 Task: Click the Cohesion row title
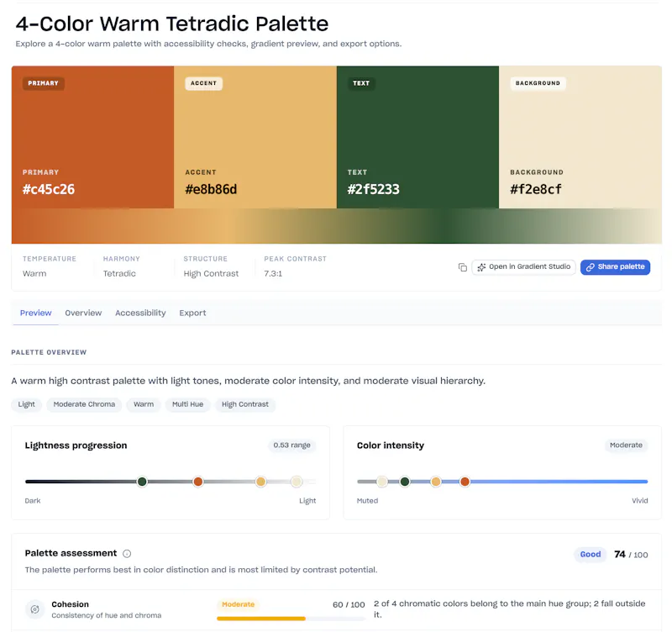point(71,604)
